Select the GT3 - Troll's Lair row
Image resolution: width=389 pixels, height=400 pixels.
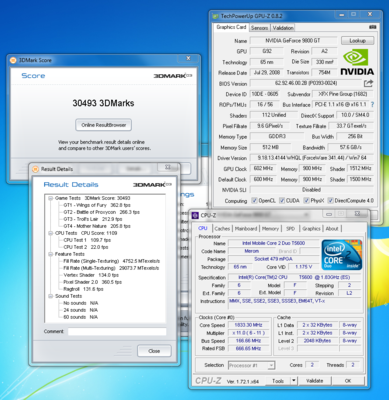tap(93, 219)
